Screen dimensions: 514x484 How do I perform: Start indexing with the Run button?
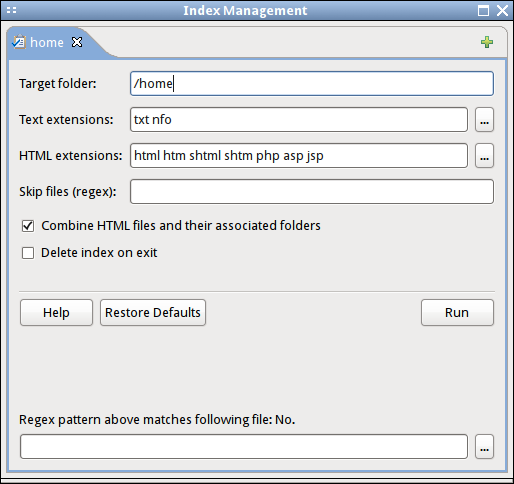click(x=457, y=313)
